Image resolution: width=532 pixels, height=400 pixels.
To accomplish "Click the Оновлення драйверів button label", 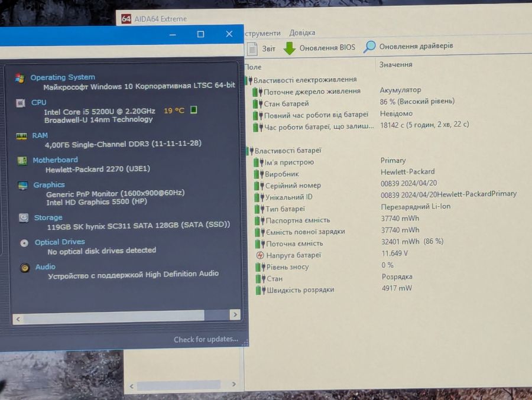I will click(416, 46).
